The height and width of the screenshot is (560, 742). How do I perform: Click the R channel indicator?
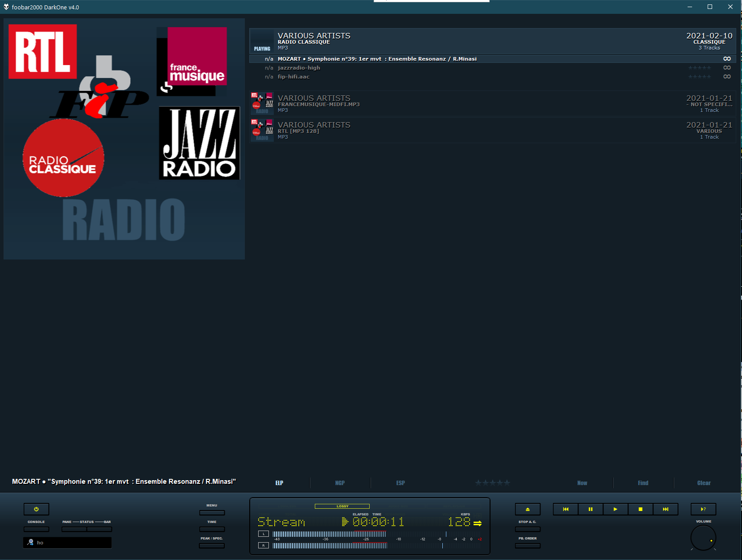click(x=264, y=545)
